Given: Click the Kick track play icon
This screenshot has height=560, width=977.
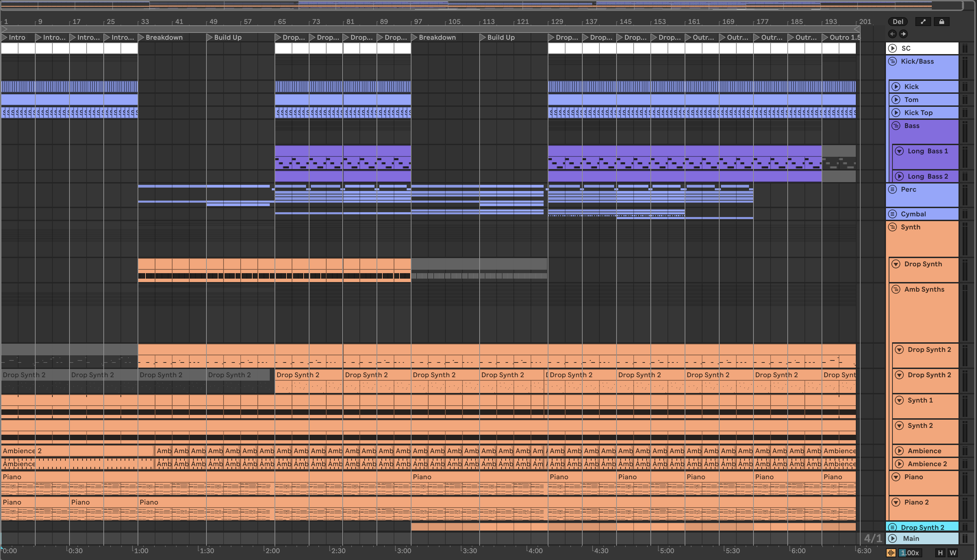Looking at the screenshot, I should pos(896,87).
